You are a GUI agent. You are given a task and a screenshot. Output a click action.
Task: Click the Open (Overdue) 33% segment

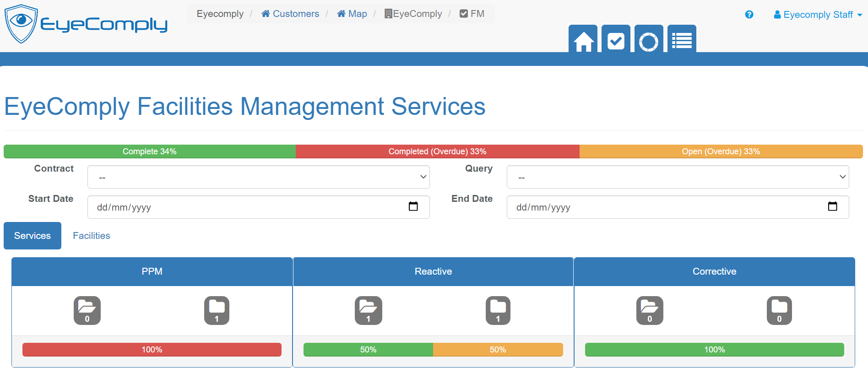pyautogui.click(x=721, y=151)
